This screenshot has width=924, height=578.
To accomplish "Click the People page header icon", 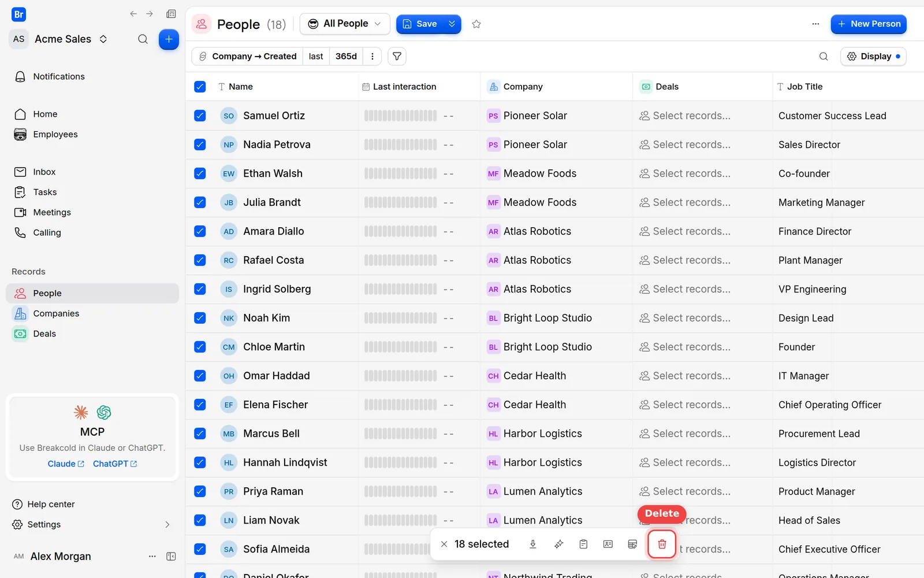I will pyautogui.click(x=201, y=24).
